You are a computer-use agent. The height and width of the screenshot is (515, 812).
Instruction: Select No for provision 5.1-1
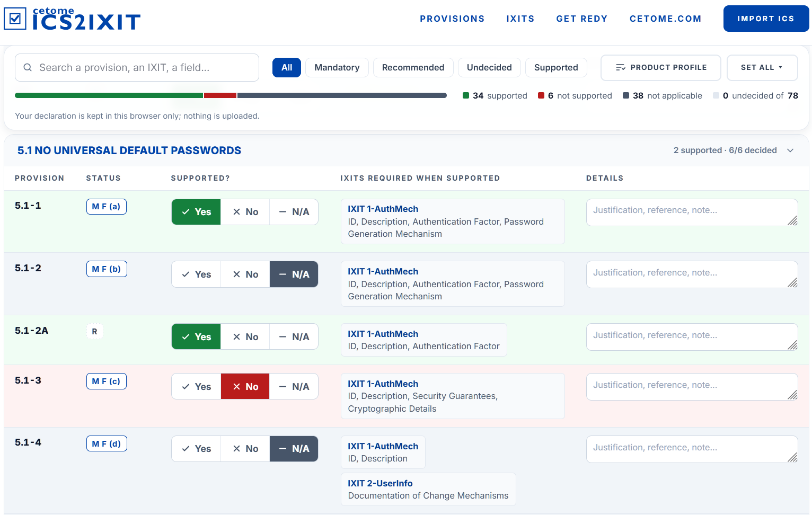[245, 212]
